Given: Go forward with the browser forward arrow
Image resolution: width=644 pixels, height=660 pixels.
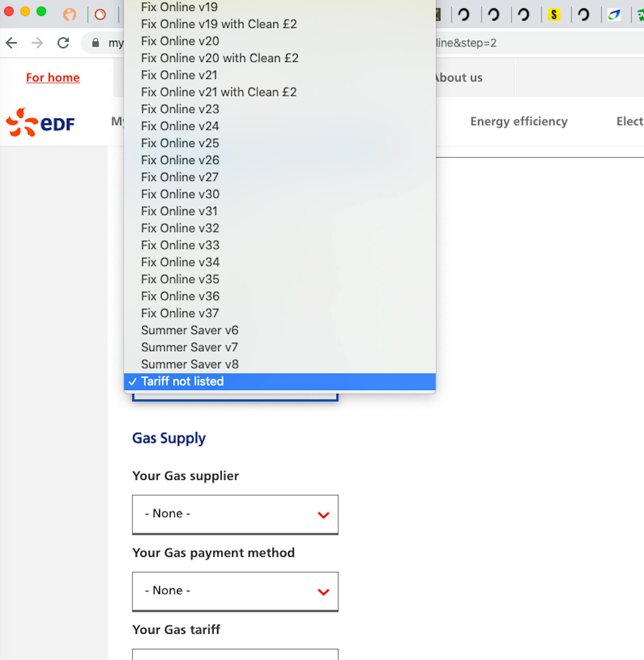Looking at the screenshot, I should (37, 43).
